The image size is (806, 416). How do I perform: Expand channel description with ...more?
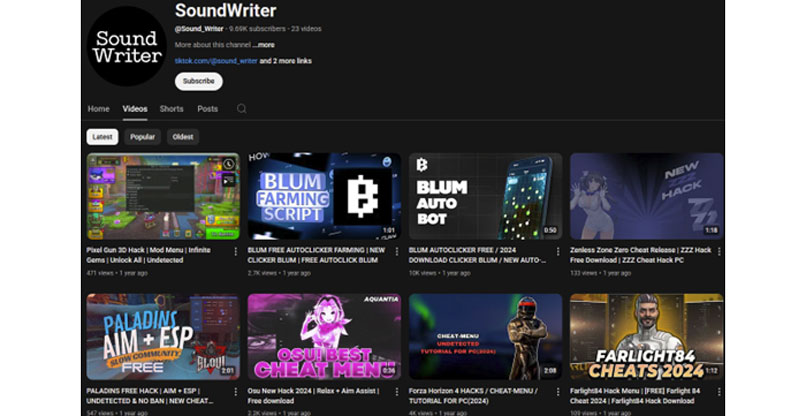263,45
